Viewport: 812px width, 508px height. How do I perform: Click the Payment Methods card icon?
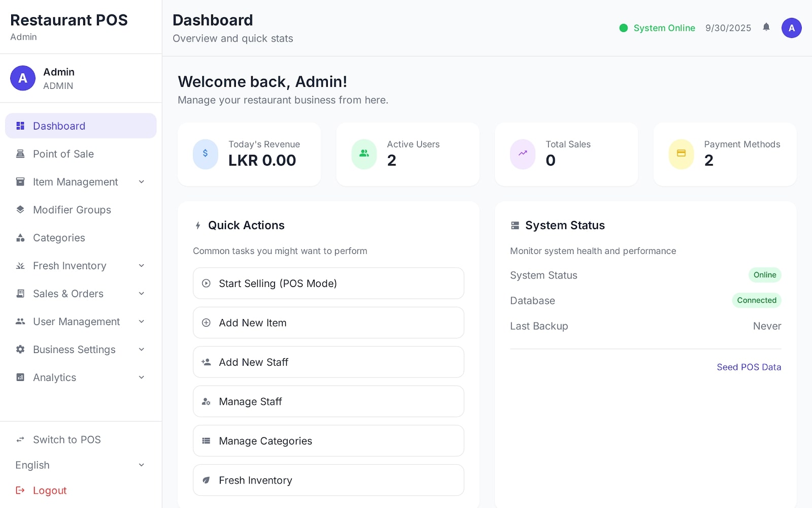[x=681, y=153]
